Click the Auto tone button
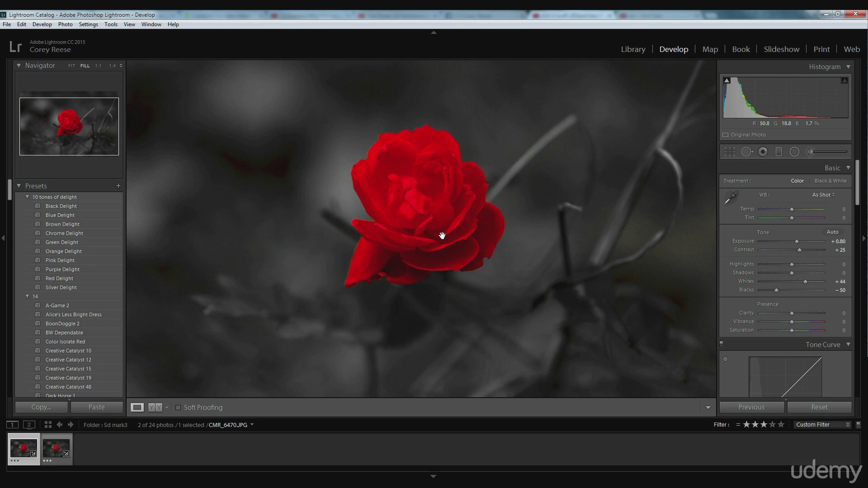The height and width of the screenshot is (488, 868). [832, 232]
